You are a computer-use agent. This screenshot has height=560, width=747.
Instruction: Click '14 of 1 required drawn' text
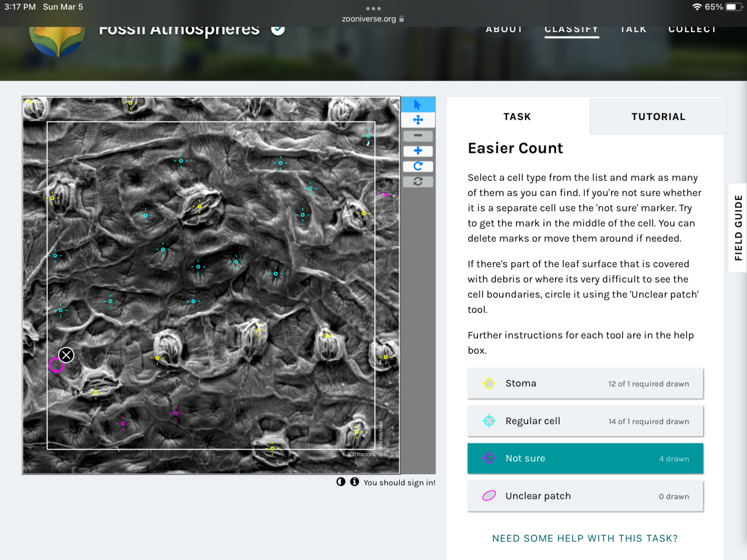tap(648, 421)
